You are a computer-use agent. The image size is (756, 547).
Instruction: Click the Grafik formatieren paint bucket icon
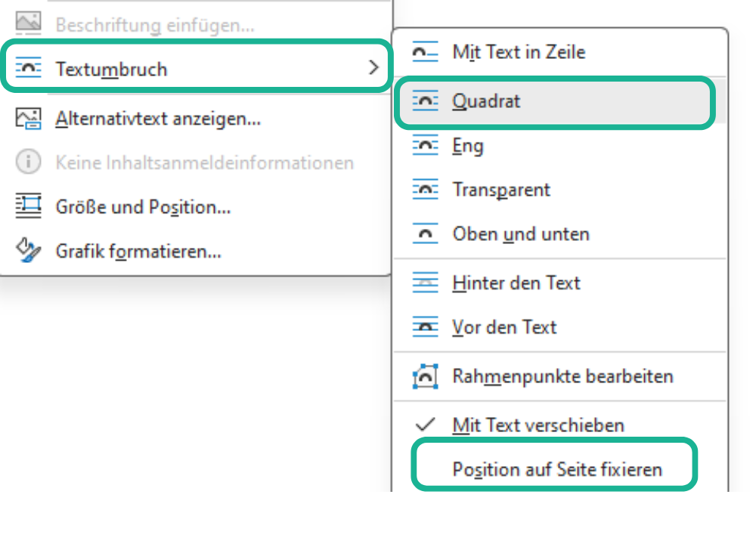29,251
